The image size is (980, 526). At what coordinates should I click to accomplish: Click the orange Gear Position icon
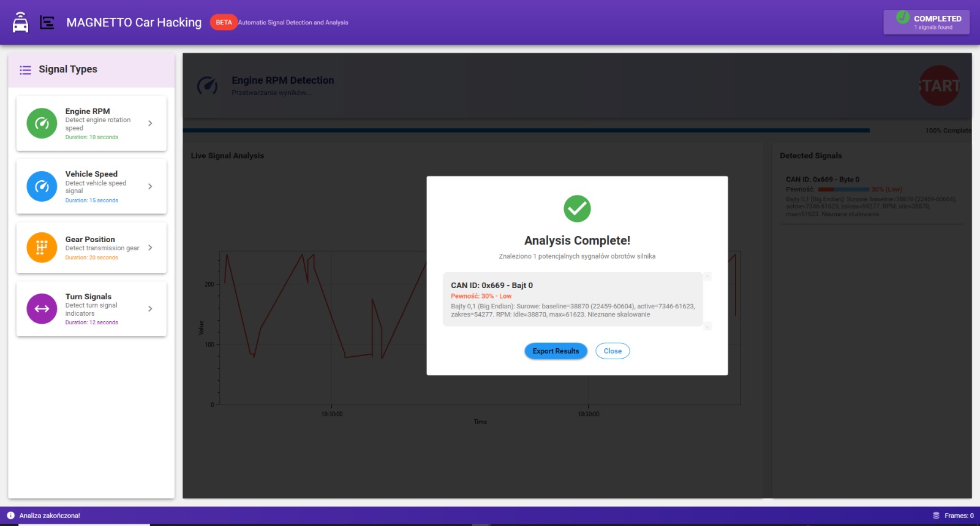click(42, 248)
